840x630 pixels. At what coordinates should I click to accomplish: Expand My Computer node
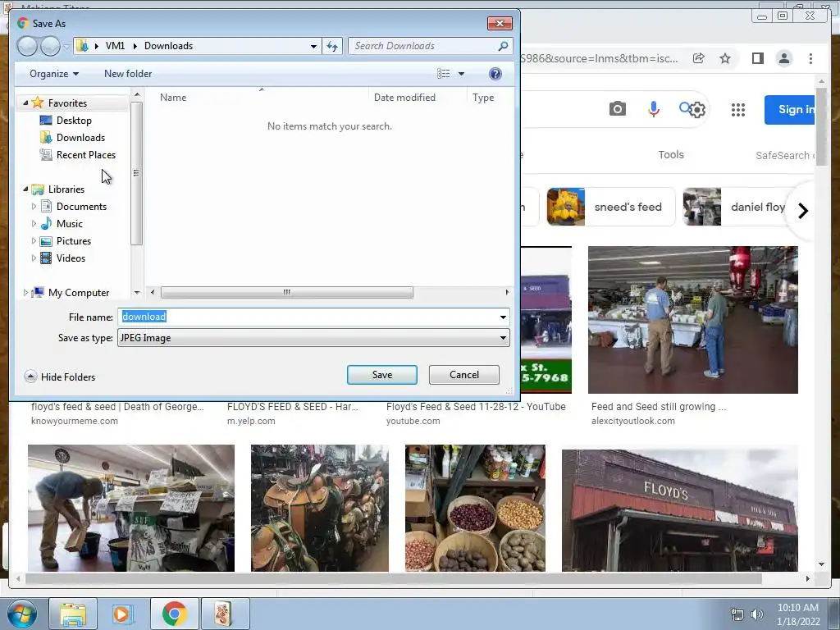(x=25, y=293)
